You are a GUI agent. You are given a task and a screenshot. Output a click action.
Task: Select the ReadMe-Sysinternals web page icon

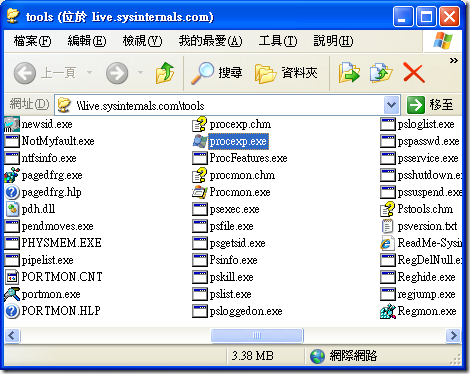click(387, 243)
